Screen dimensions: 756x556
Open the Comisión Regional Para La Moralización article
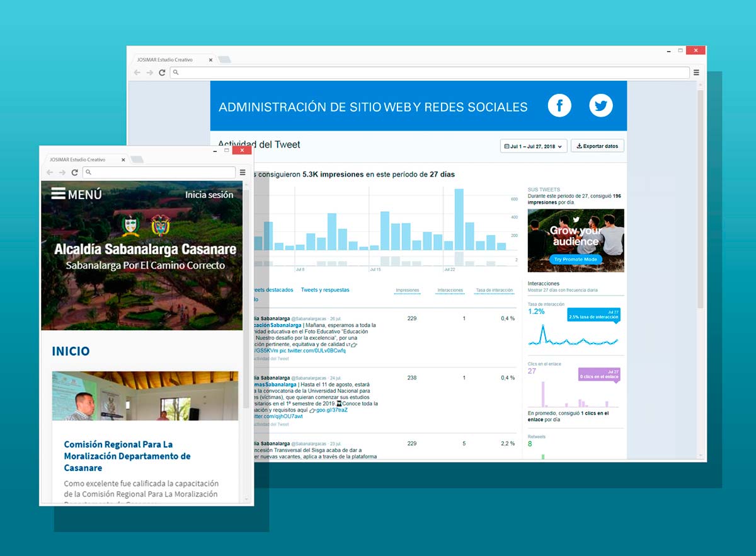(127, 456)
